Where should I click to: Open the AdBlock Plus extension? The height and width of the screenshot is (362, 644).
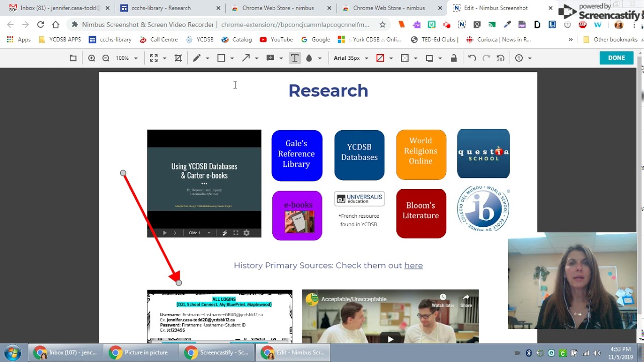pos(583,24)
